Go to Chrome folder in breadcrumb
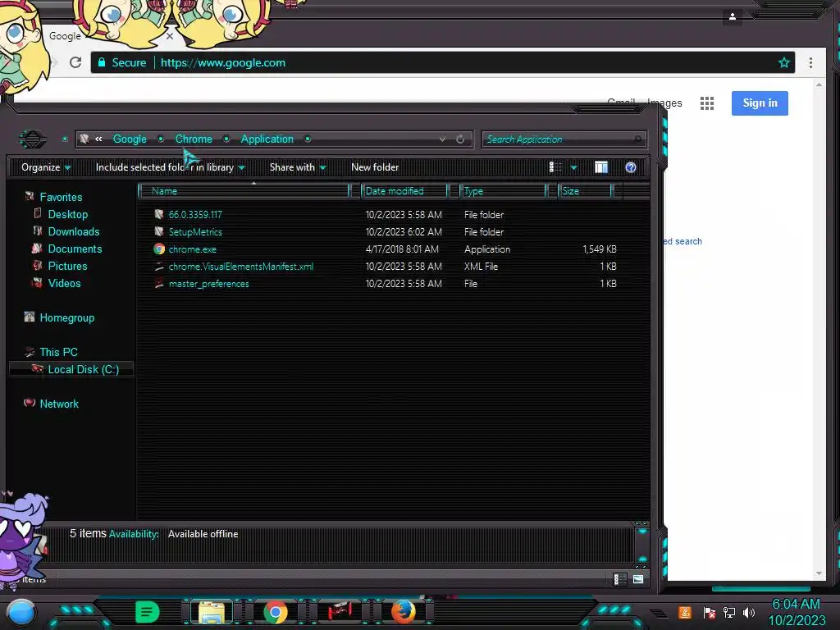The width and height of the screenshot is (840, 630). [x=194, y=139]
